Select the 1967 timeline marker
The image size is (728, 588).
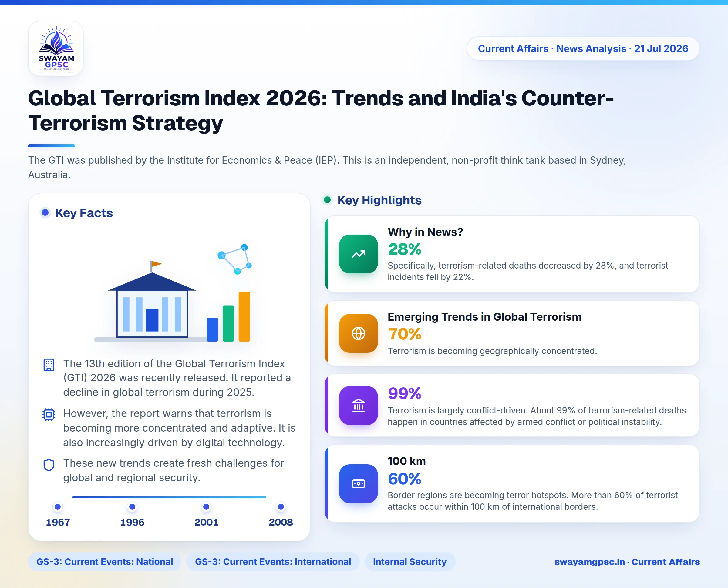(58, 507)
